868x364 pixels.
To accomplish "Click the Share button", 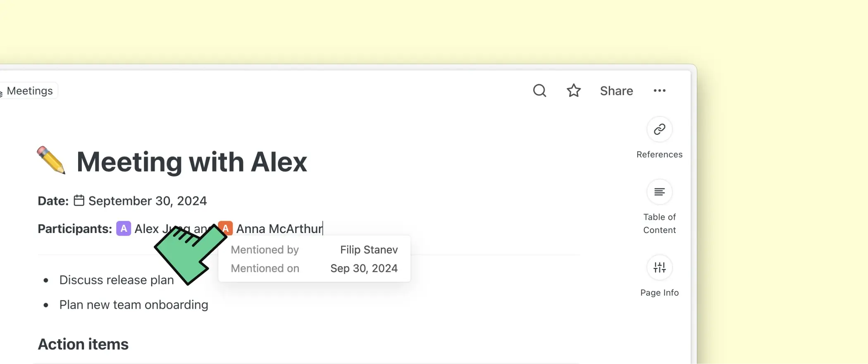I will [x=616, y=90].
